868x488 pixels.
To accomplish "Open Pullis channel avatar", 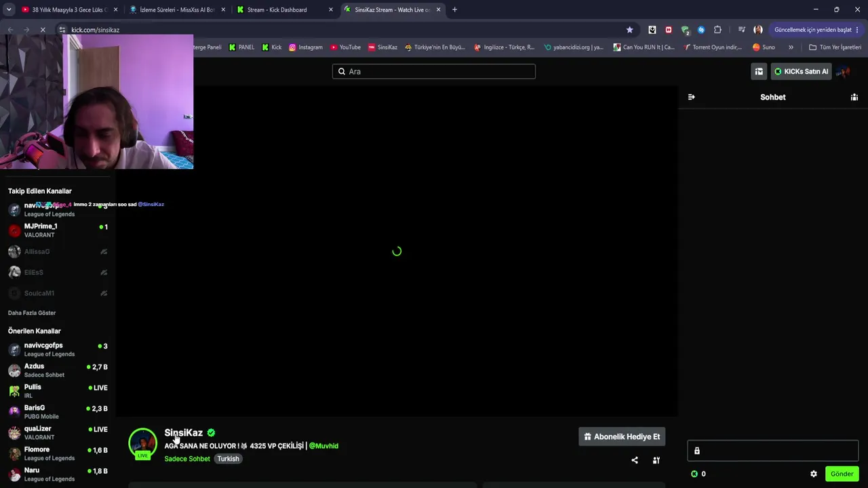I will [x=14, y=391].
